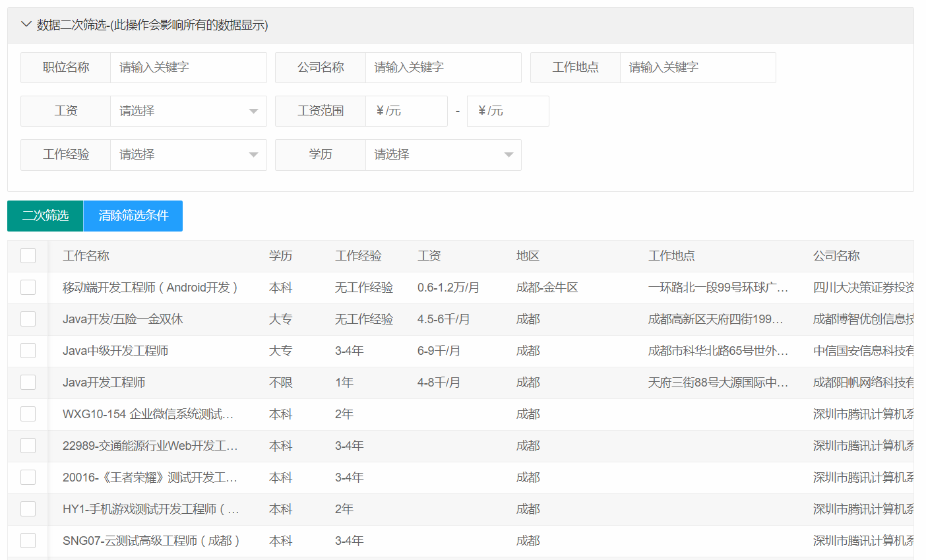Click location cell 成都高新区天府四街199
The height and width of the screenshot is (560, 926).
[716, 319]
